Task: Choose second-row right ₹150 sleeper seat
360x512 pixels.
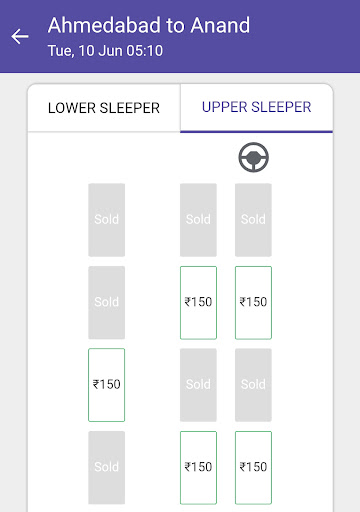Action: 253,303
